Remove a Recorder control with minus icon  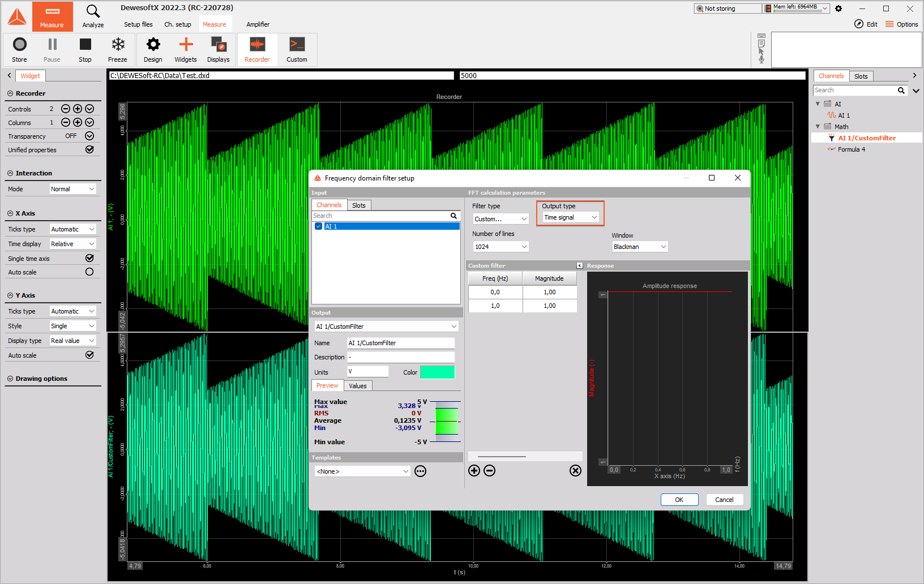point(66,109)
